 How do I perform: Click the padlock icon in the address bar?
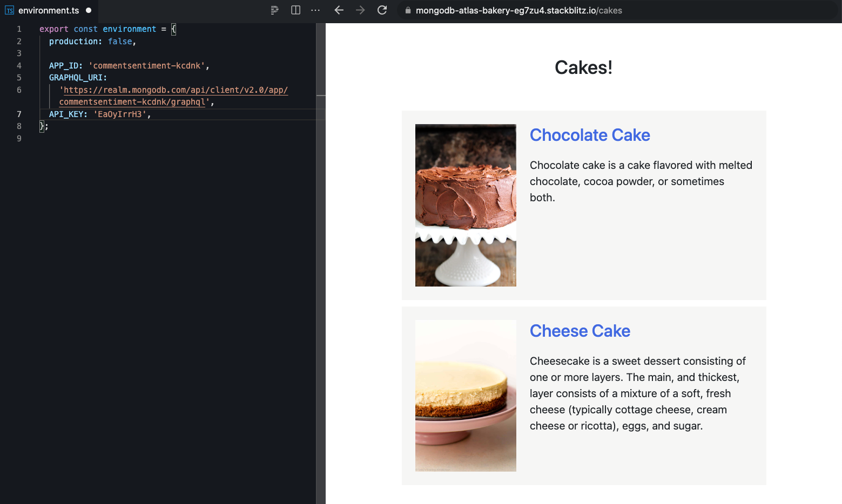point(408,10)
